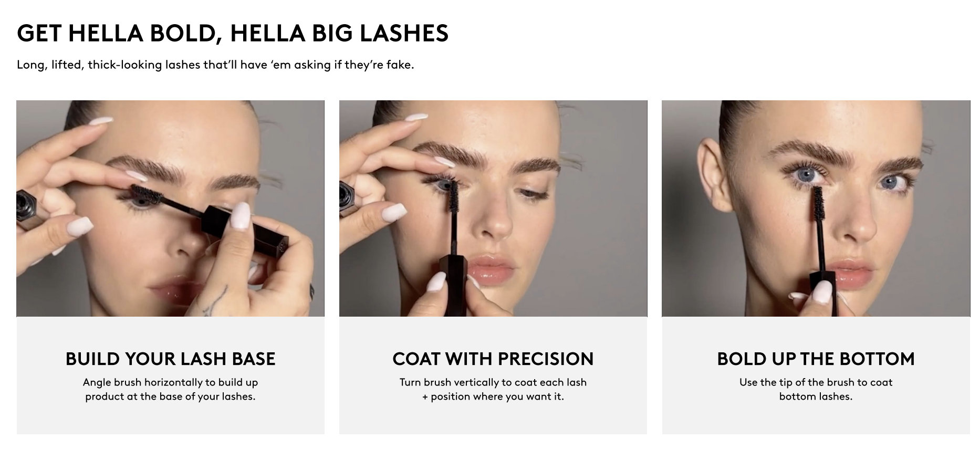Click the gray caption card under third image
Image resolution: width=980 pixels, height=460 pixels.
click(816, 375)
